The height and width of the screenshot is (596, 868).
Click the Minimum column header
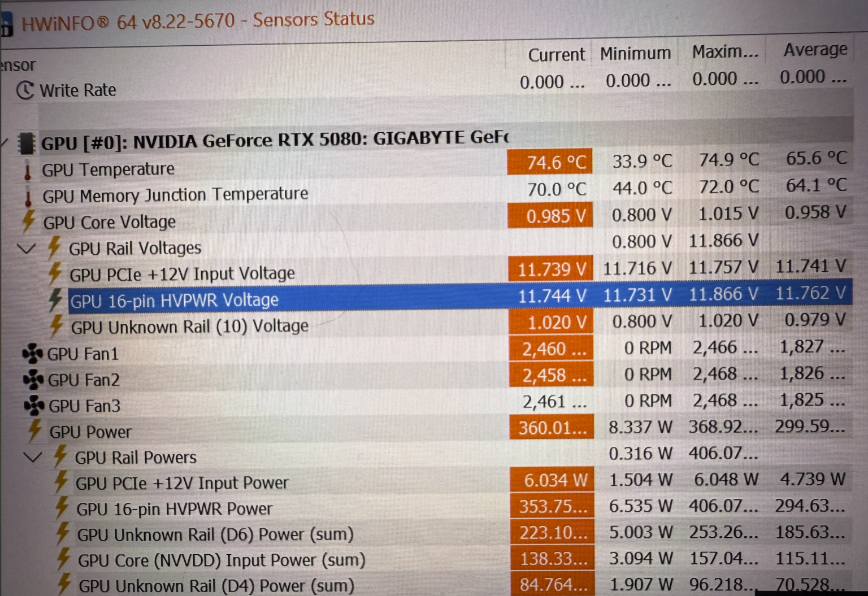pyautogui.click(x=635, y=54)
